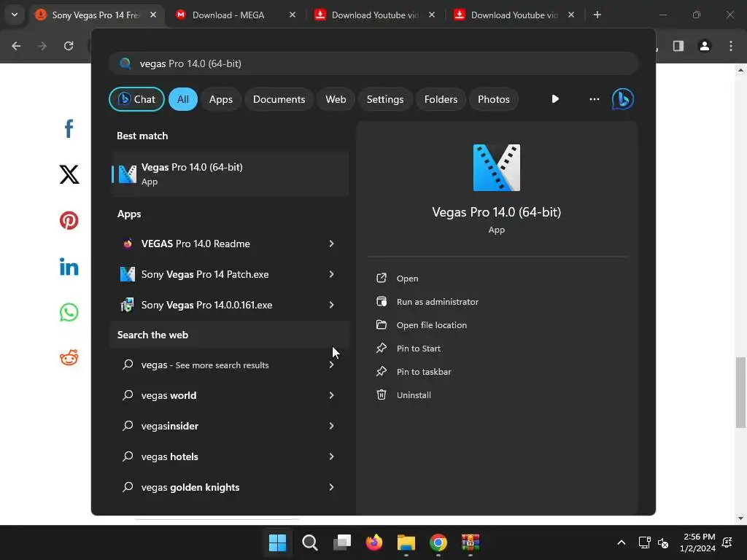Click Open in the app actions
The image size is (747, 560).
pyautogui.click(x=407, y=278)
